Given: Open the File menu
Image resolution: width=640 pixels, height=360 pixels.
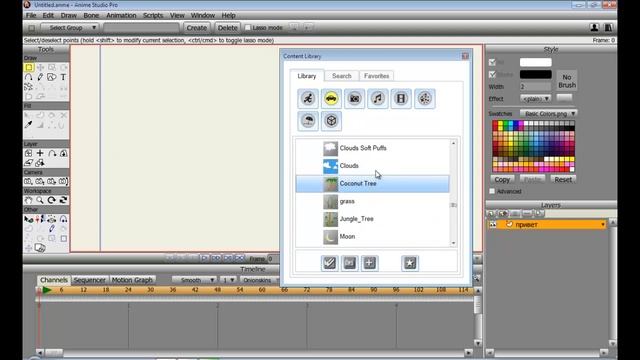Looking at the screenshot, I should tap(31, 16).
